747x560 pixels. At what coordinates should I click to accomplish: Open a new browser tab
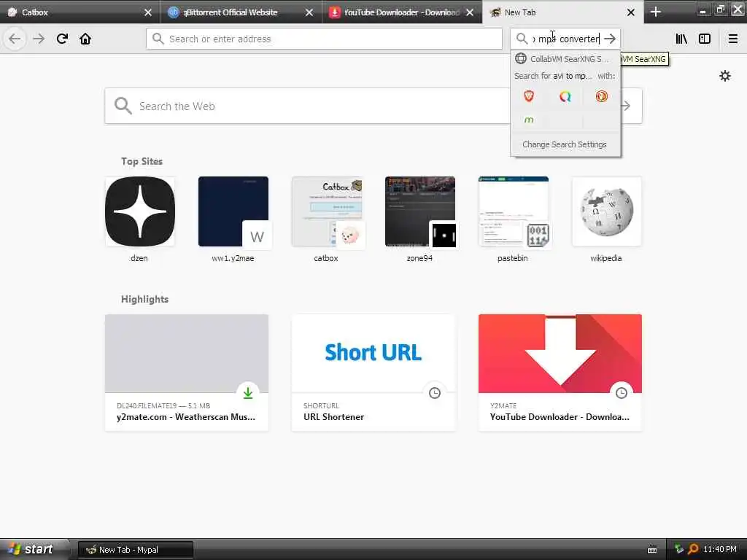point(656,12)
